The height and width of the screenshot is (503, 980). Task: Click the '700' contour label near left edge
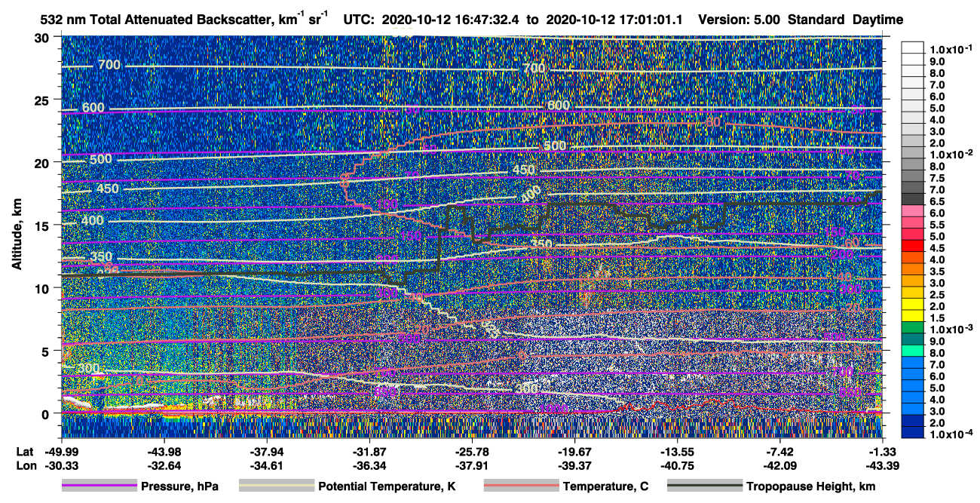point(109,66)
